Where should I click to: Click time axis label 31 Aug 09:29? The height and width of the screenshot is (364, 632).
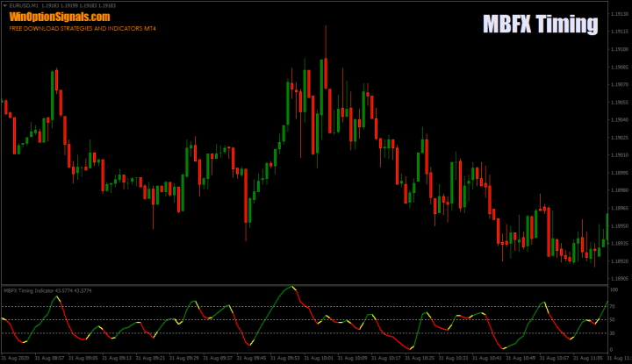point(184,358)
